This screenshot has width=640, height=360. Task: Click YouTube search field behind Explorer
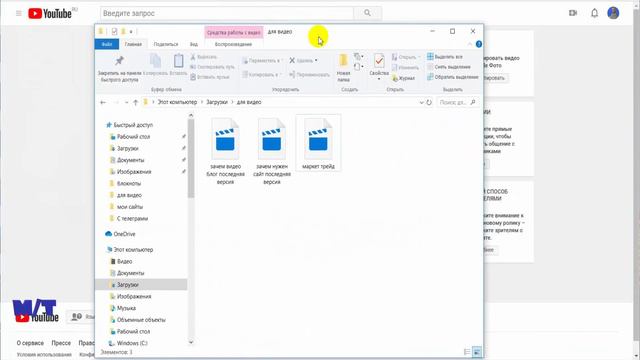click(x=227, y=13)
